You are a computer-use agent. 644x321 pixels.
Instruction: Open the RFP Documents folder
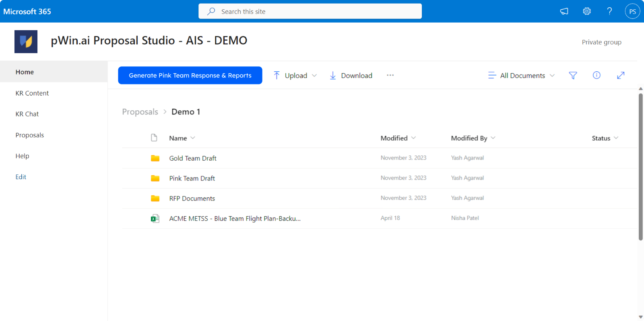click(192, 199)
